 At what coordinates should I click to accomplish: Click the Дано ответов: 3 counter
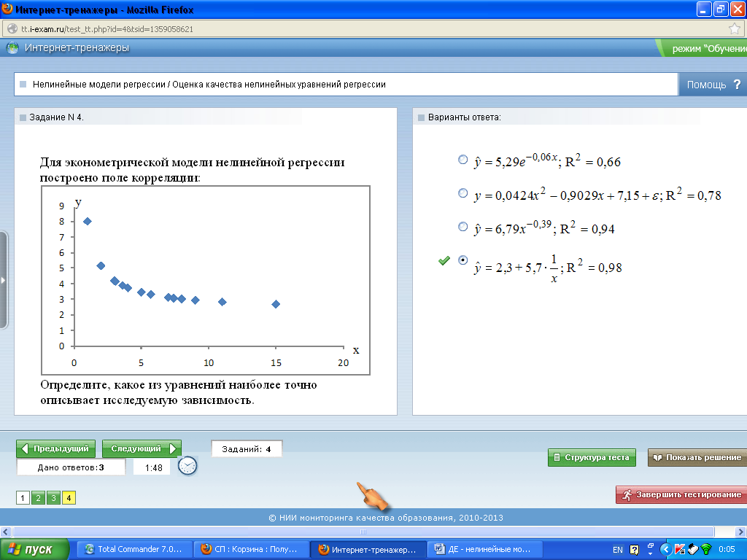pyautogui.click(x=71, y=467)
